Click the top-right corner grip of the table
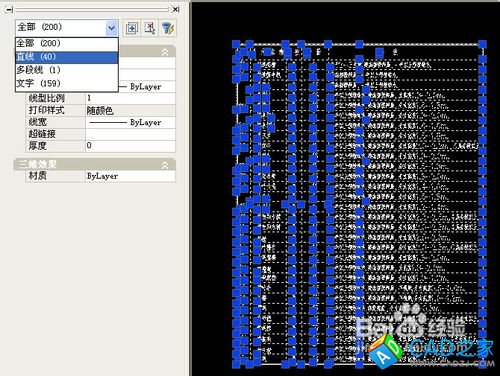 482,44
